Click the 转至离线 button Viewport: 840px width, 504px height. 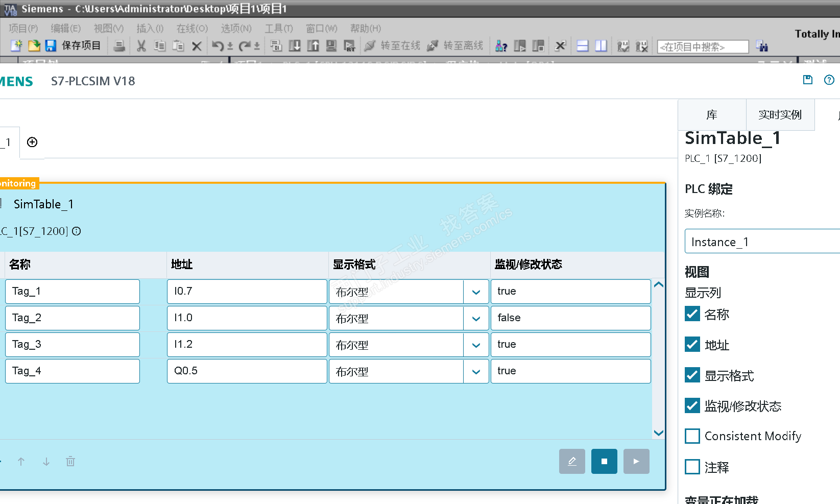point(455,46)
